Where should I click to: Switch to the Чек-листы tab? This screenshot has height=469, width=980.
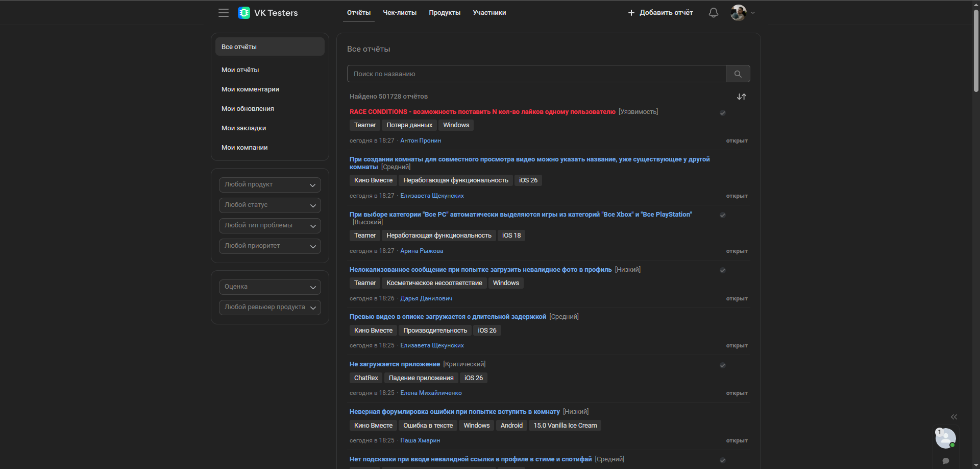(400, 13)
